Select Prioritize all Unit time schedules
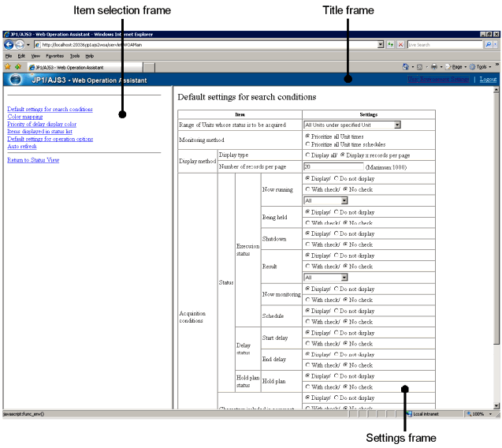This screenshot has width=502, height=448. point(307,145)
